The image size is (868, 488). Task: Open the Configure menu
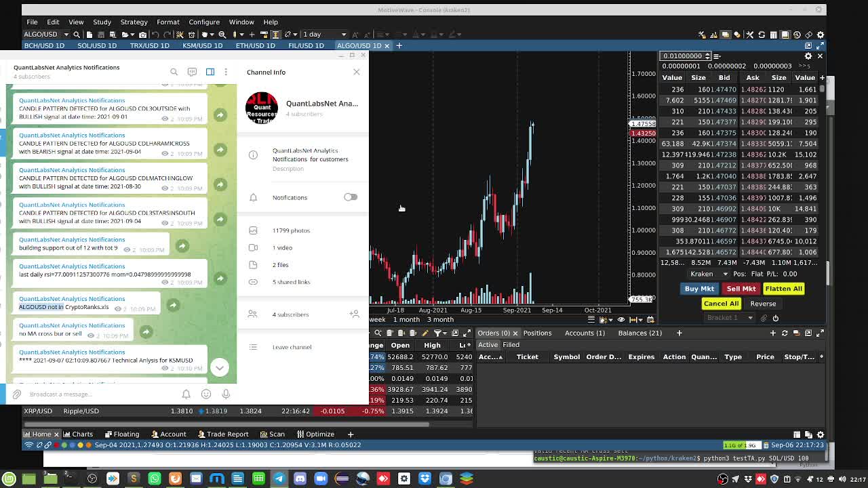204,22
